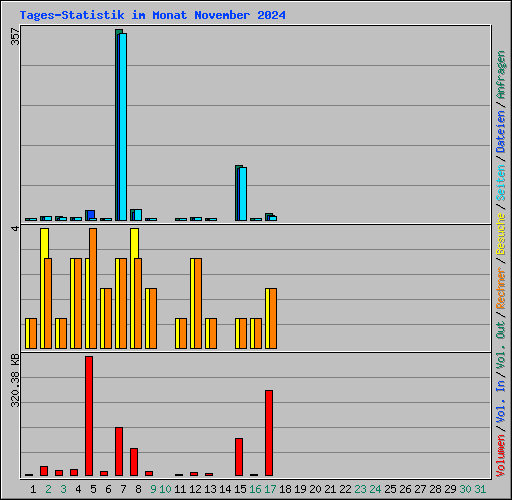The height and width of the screenshot is (500, 512).
Task: Click the green day label '23'
Action: coord(360,489)
